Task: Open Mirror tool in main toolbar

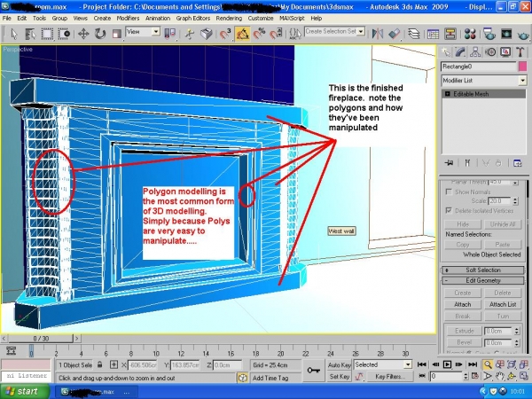Action: 378,34
